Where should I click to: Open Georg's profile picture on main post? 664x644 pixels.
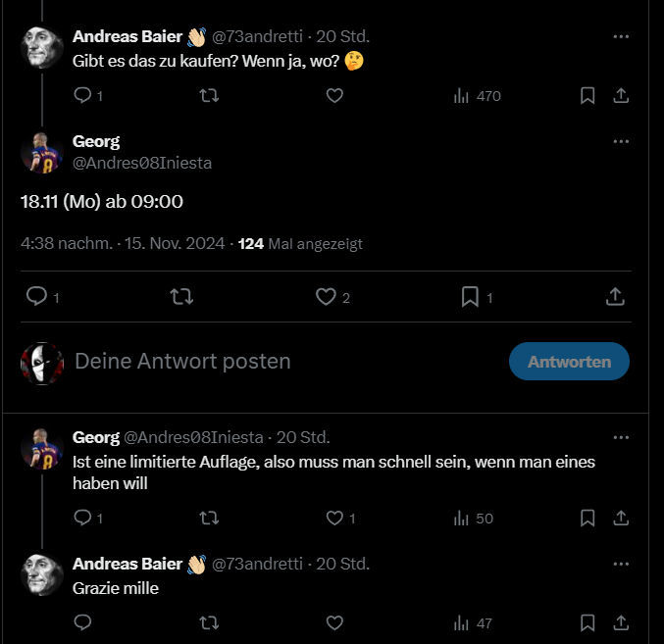[42, 152]
